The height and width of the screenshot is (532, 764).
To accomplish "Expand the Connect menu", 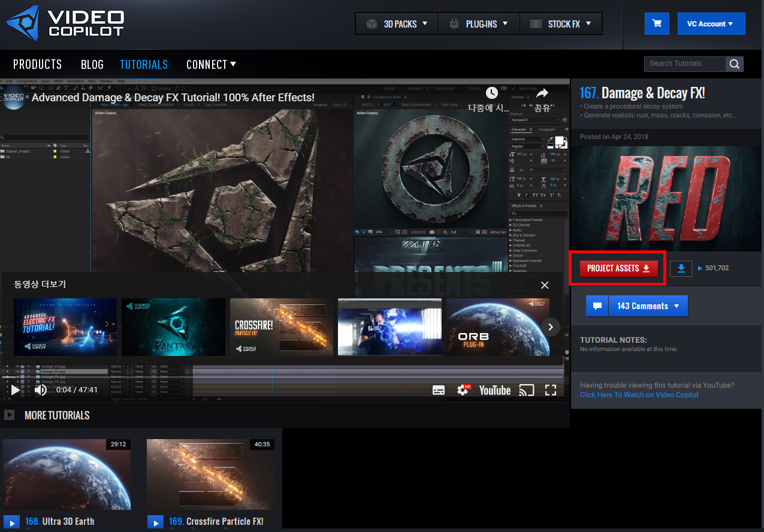I will click(x=211, y=64).
